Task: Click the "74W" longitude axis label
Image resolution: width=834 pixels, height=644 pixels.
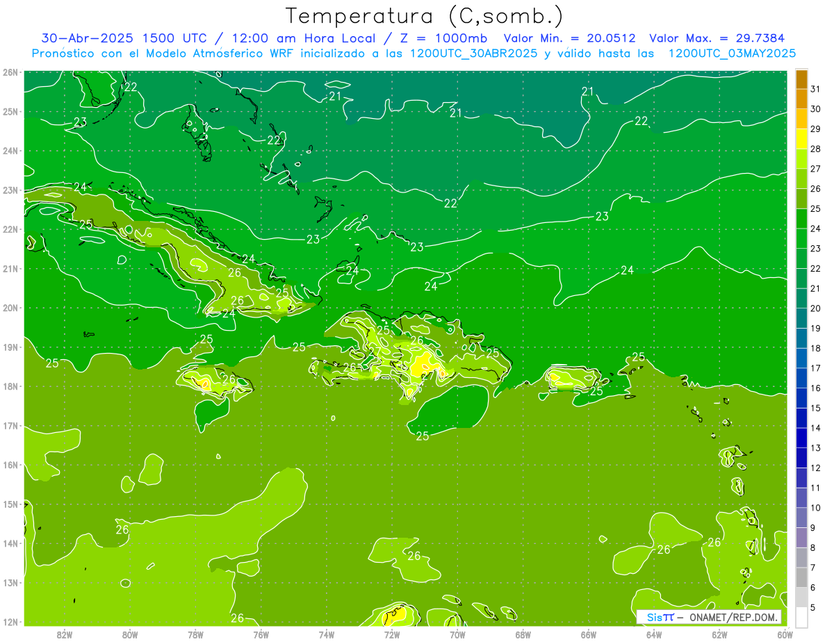Action: pos(326,634)
